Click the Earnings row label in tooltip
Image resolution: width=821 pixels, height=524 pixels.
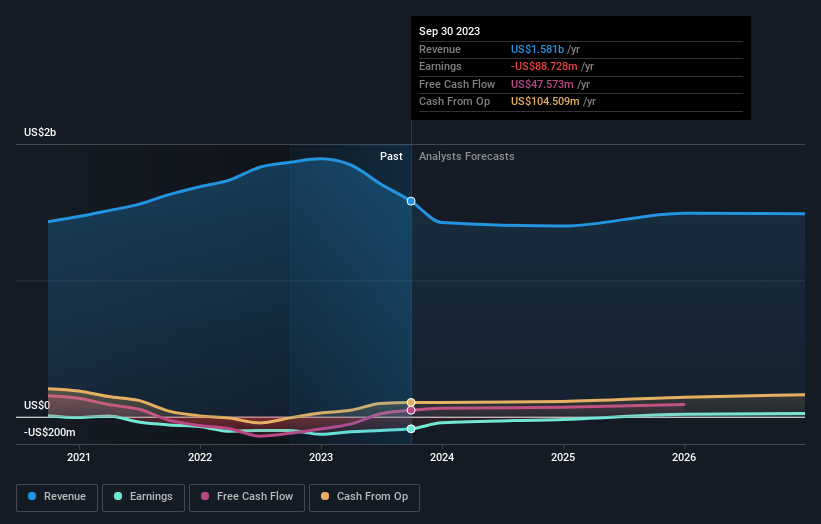point(440,66)
